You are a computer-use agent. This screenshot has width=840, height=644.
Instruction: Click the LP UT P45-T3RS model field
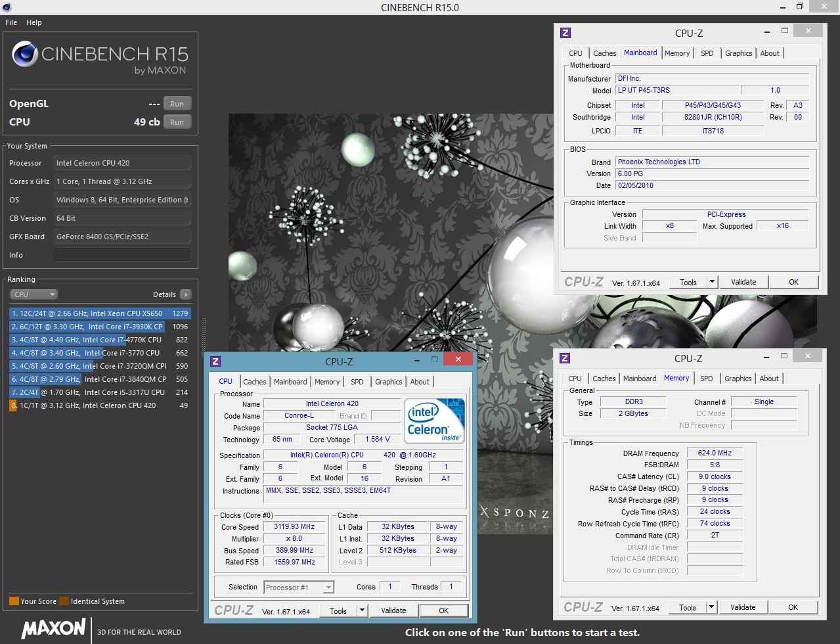click(x=676, y=90)
